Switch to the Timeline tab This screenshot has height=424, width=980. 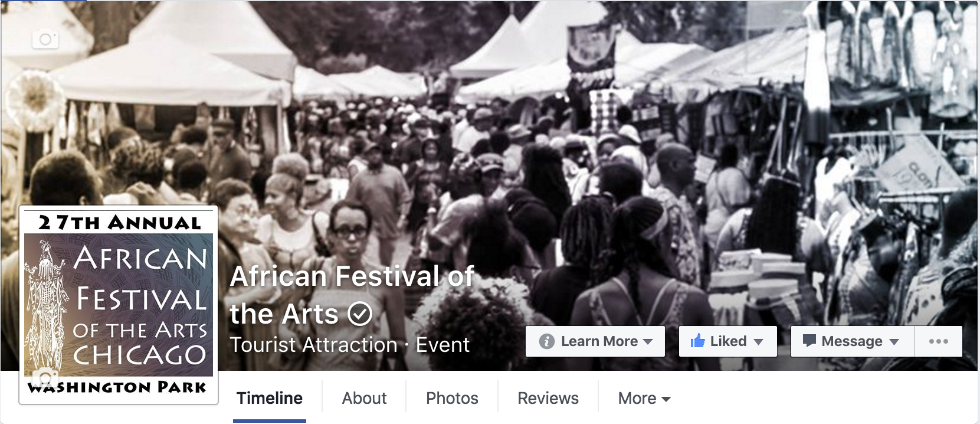[x=270, y=399]
